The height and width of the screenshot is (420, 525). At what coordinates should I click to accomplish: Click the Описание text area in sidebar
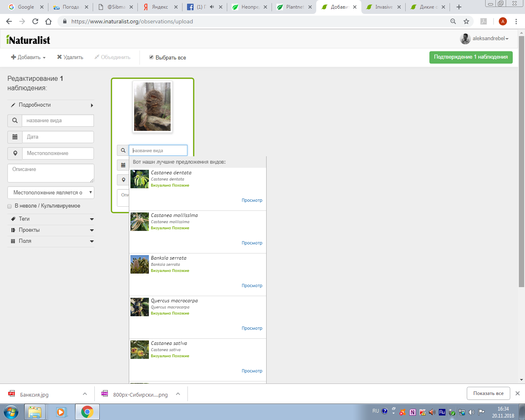click(x=51, y=173)
